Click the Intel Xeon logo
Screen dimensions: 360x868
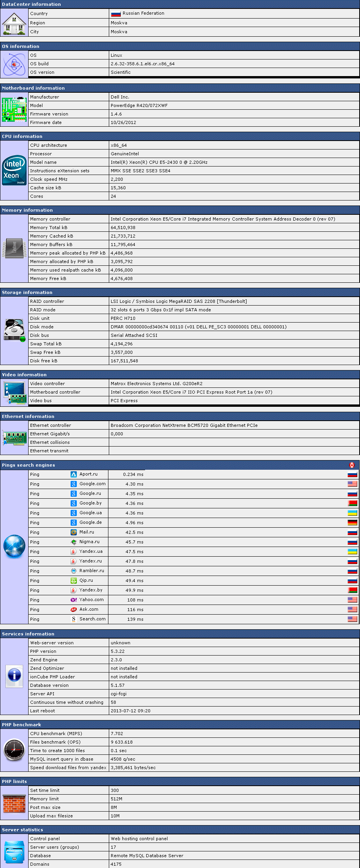pos(14,170)
